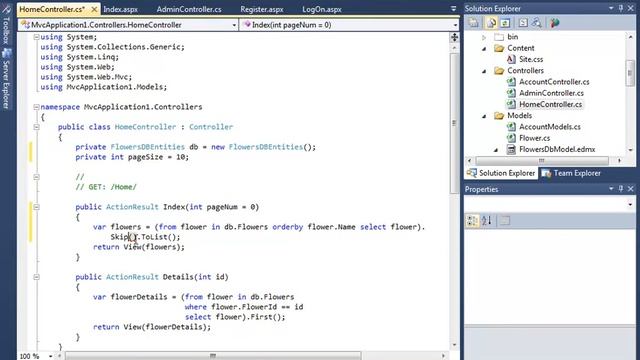Click Property Pages icon in Properties panel

(x=505, y=221)
